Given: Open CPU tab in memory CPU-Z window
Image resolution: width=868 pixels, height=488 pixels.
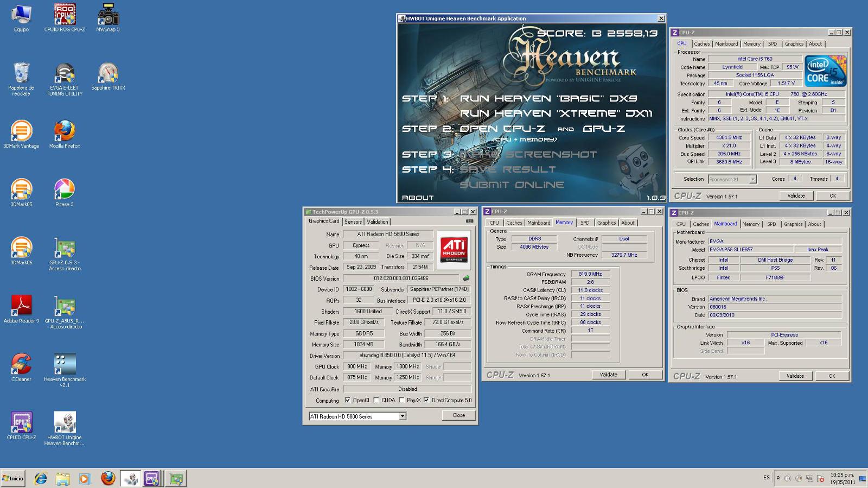Looking at the screenshot, I should (494, 223).
